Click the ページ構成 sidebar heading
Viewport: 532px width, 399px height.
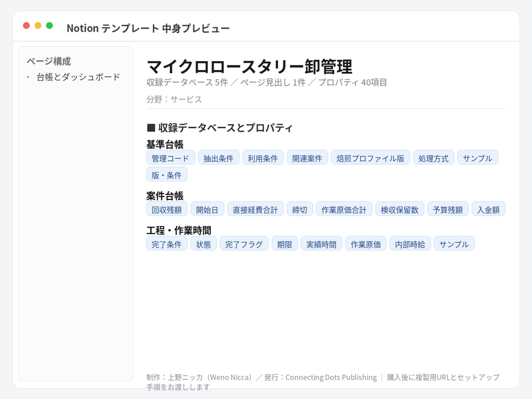49,61
